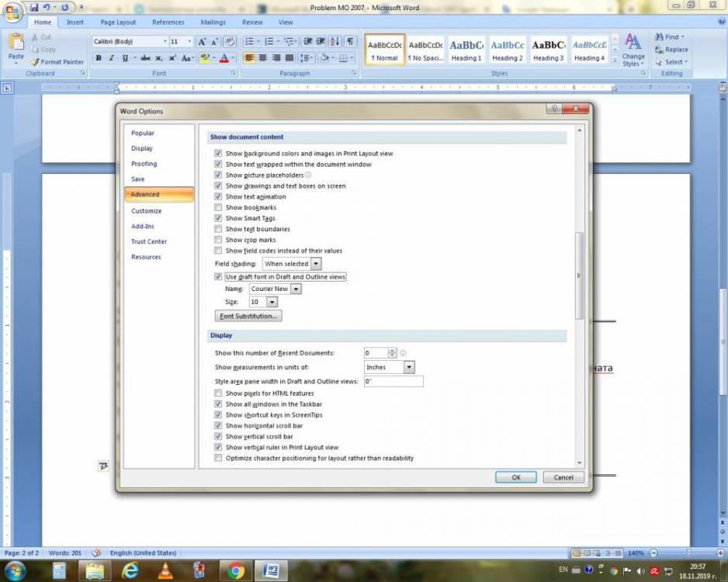Open Font group dialog launcher
The height and width of the screenshot is (582, 728).
(x=233, y=73)
